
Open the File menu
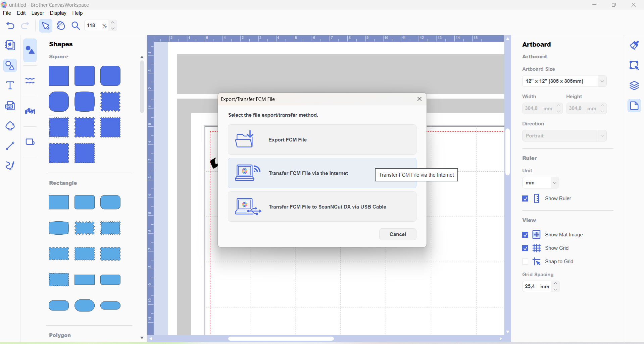pos(7,13)
